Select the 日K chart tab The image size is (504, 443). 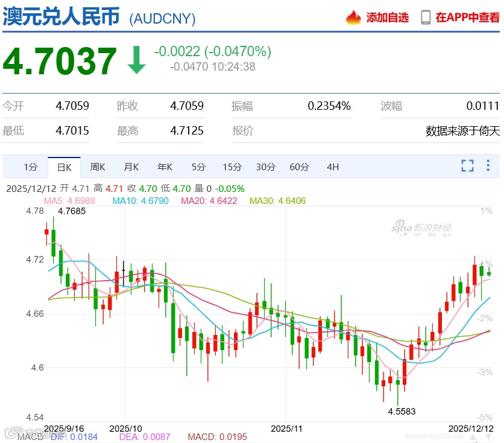coord(65,167)
